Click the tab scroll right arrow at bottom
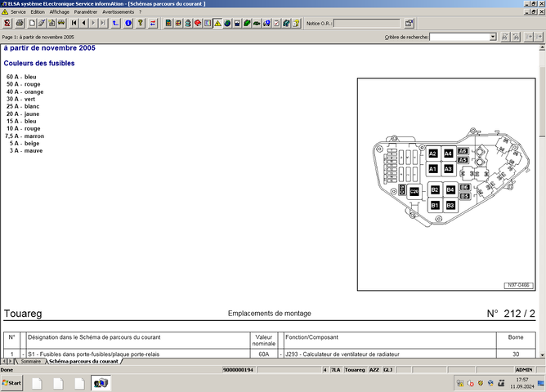Viewport: 546px width, 392px height. click(10, 362)
